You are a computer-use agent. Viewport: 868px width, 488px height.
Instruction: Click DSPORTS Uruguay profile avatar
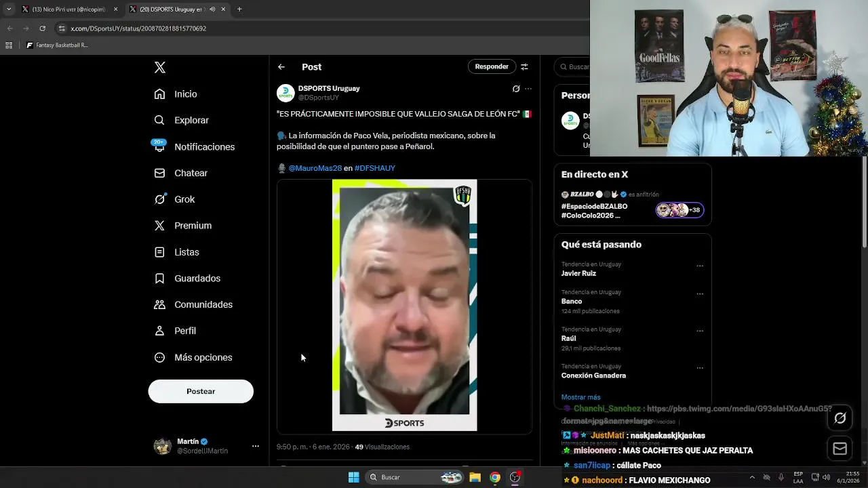click(x=285, y=93)
